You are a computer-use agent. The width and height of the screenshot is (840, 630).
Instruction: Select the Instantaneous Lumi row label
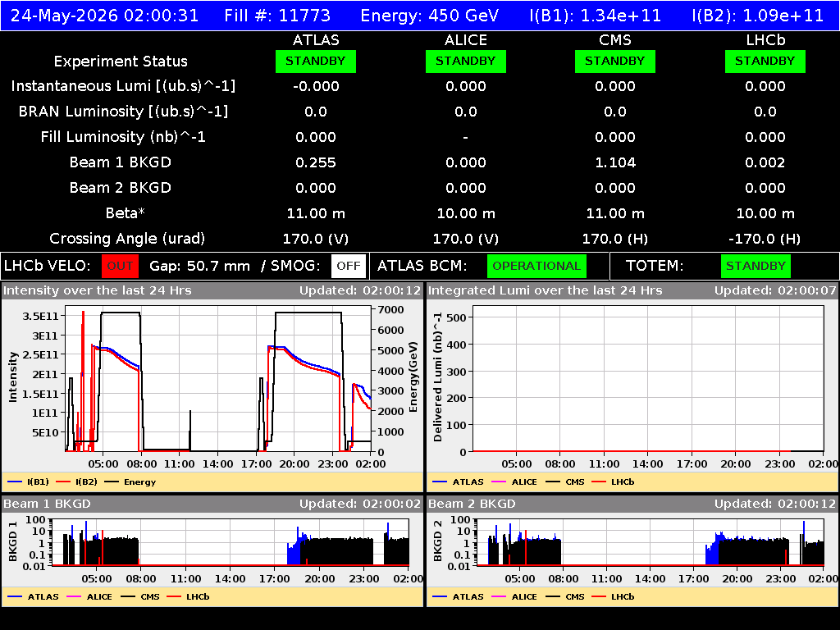click(x=123, y=86)
